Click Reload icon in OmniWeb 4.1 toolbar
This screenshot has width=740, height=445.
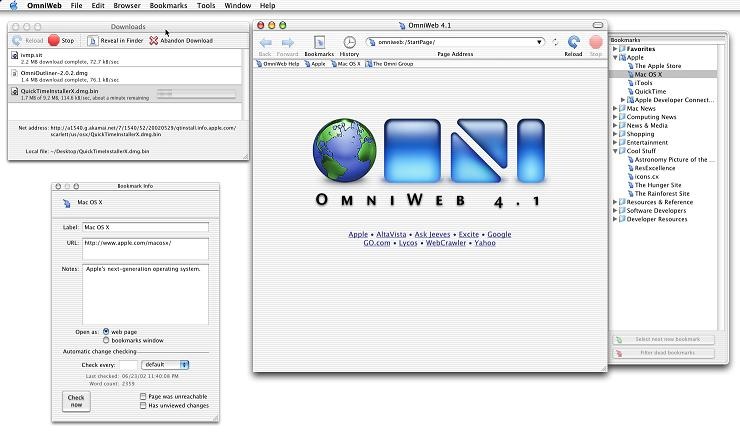click(x=573, y=42)
